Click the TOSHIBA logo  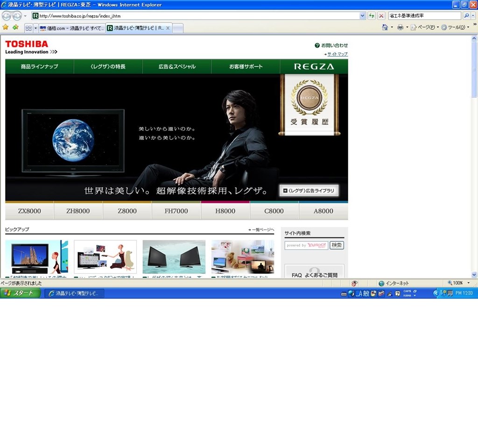pos(27,44)
